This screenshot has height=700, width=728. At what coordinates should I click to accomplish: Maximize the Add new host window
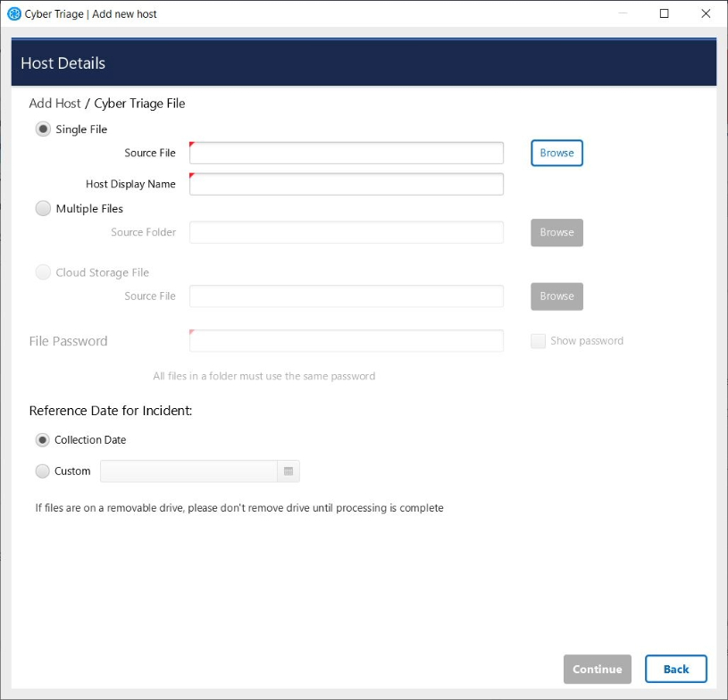click(664, 13)
